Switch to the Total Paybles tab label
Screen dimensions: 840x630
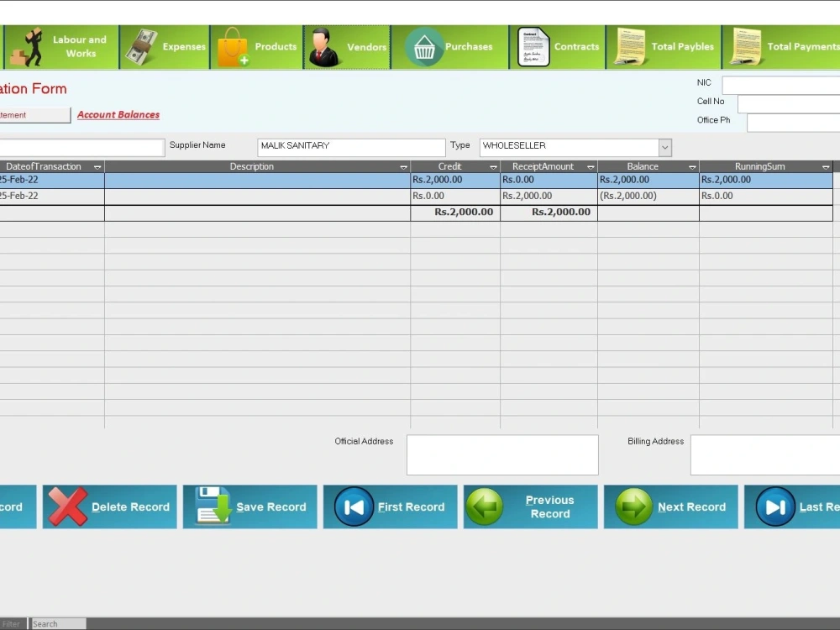(682, 46)
